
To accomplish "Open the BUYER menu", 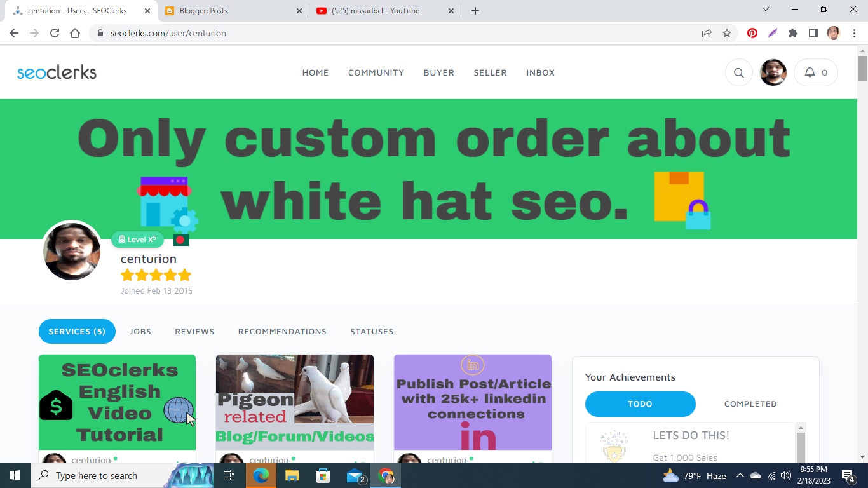I will (x=439, y=73).
